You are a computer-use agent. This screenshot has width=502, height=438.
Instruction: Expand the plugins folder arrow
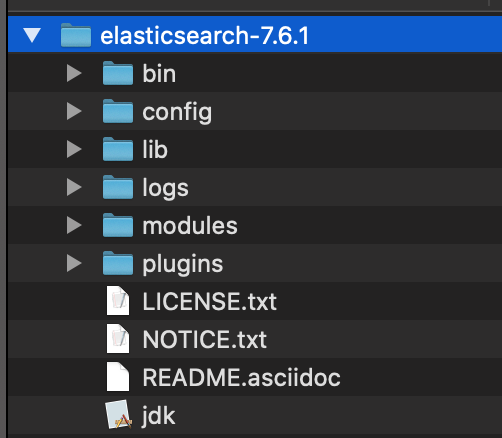(x=74, y=263)
